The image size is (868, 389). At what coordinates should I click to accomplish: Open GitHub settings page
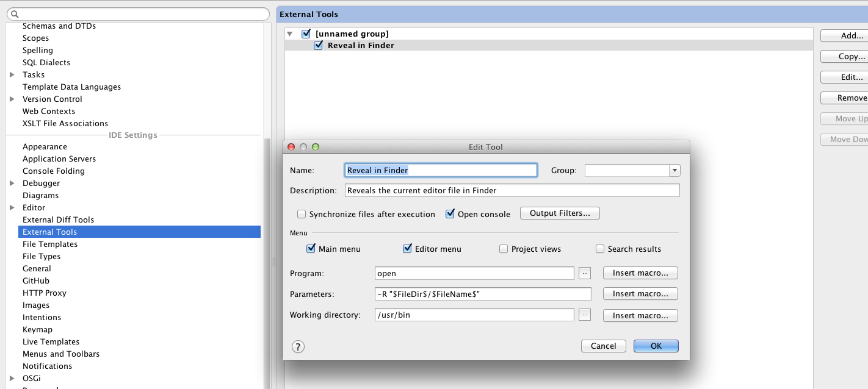36,280
